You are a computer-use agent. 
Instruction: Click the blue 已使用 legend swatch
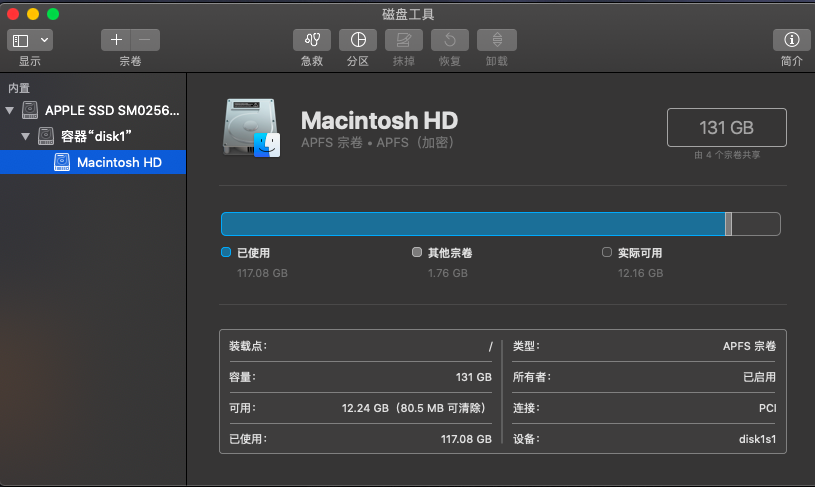(x=226, y=253)
